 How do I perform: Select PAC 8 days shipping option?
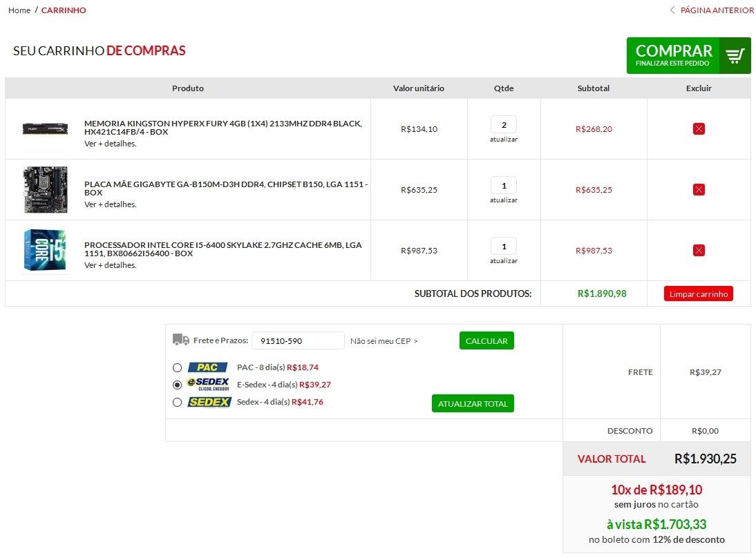pos(178,367)
